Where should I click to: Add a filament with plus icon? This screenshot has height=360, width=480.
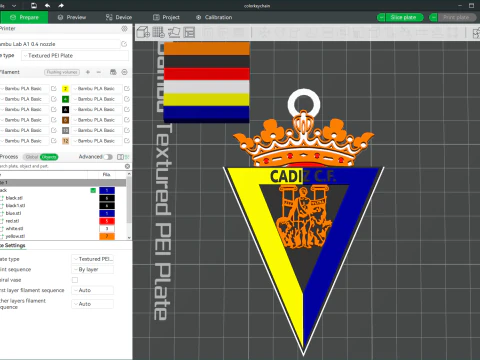click(88, 72)
